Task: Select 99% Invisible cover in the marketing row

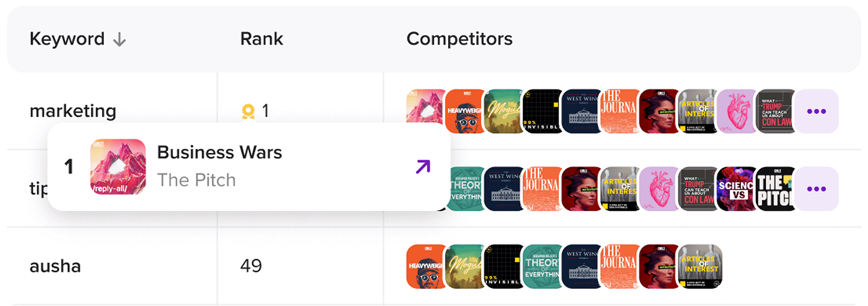Action: 542,111
